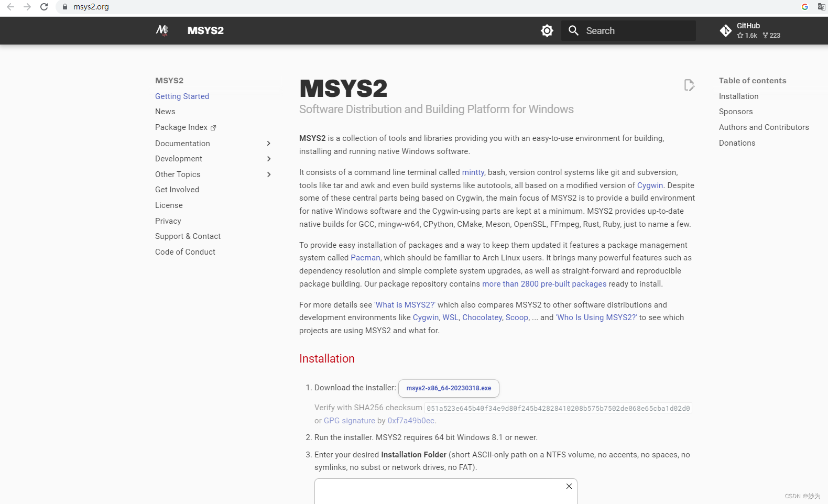This screenshot has width=828, height=504.
Task: Download msys2-x86_64-20230318.exe installer
Action: 449,388
